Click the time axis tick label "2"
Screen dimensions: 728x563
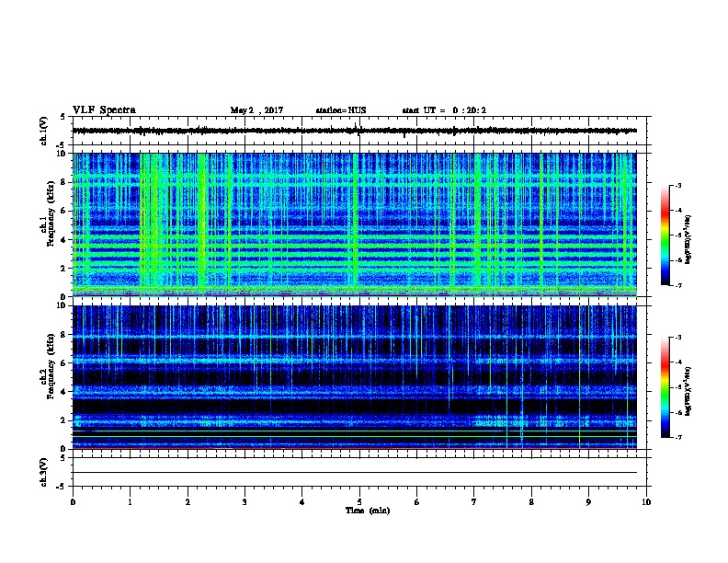click(188, 502)
